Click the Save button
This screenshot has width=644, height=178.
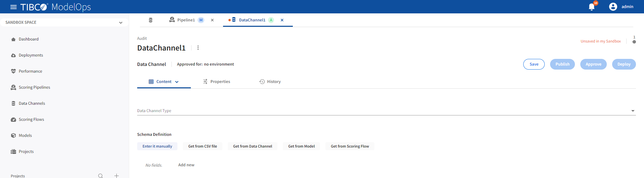coord(534,64)
